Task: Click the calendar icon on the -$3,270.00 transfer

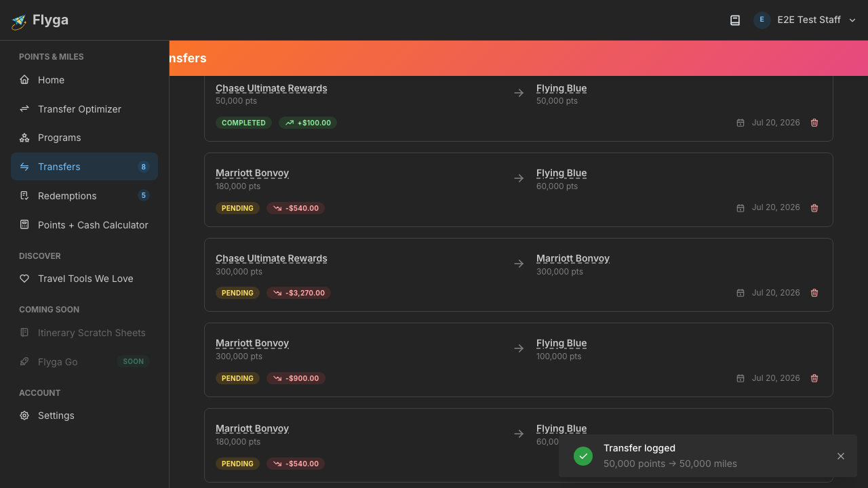Action: coord(741,293)
